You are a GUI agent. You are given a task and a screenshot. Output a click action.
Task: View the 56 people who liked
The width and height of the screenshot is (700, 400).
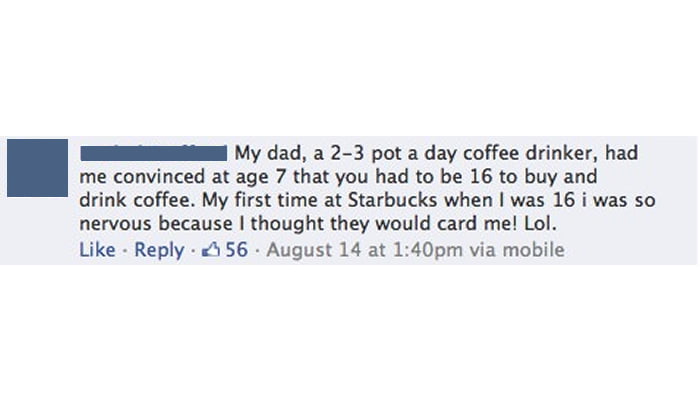pyautogui.click(x=236, y=249)
